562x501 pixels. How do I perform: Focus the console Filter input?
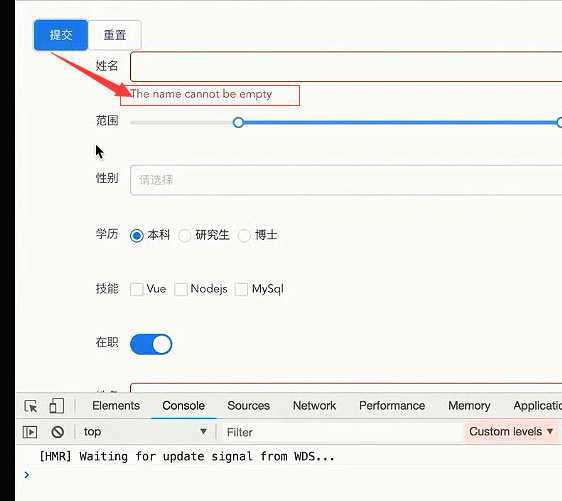tap(342, 432)
